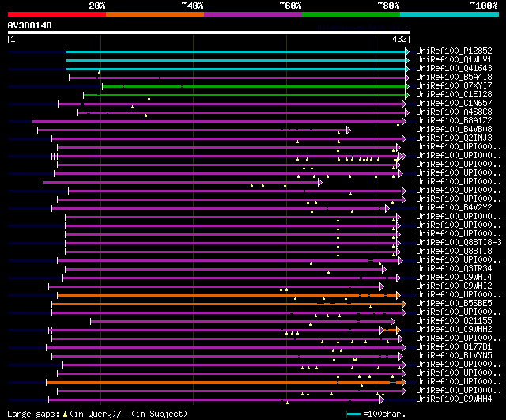Click the orange B5SBE5 alignment bar
Viewport: 506px width, 420px height.
point(227,304)
